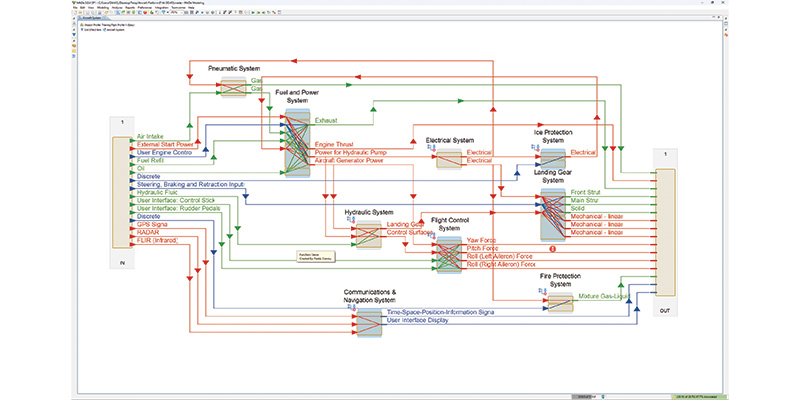Select the Fuel and Power System block
The height and width of the screenshot is (400, 800).
click(297, 143)
